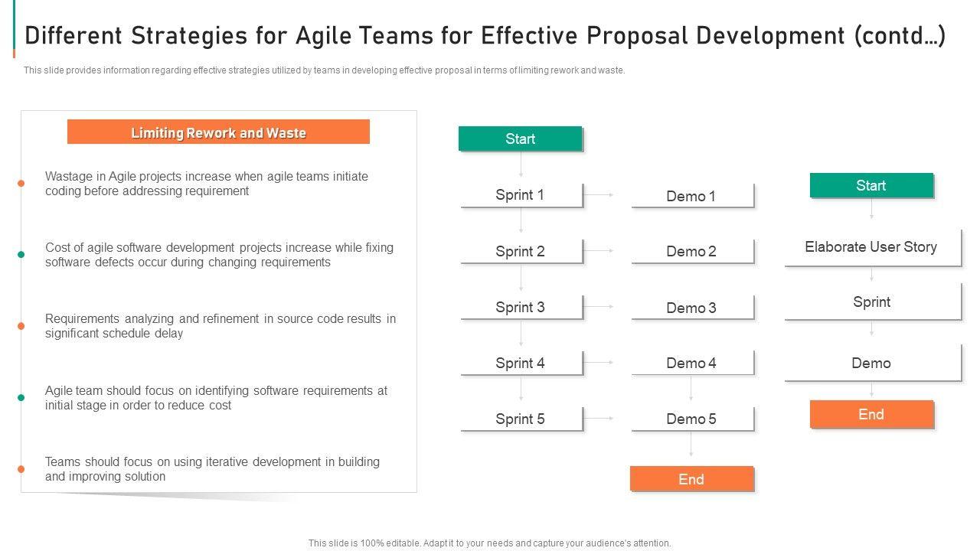
Task: Select the Demo 1 box
Action: (691, 196)
